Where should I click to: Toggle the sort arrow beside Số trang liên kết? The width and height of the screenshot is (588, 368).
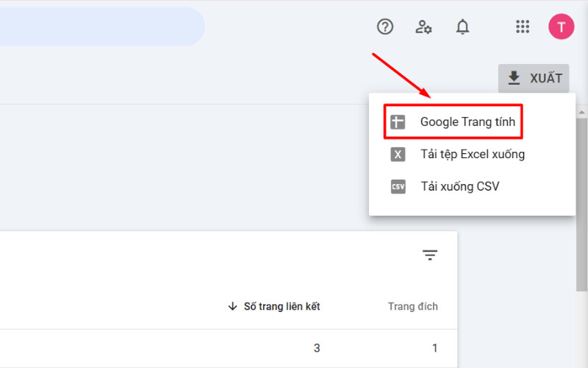click(x=232, y=306)
